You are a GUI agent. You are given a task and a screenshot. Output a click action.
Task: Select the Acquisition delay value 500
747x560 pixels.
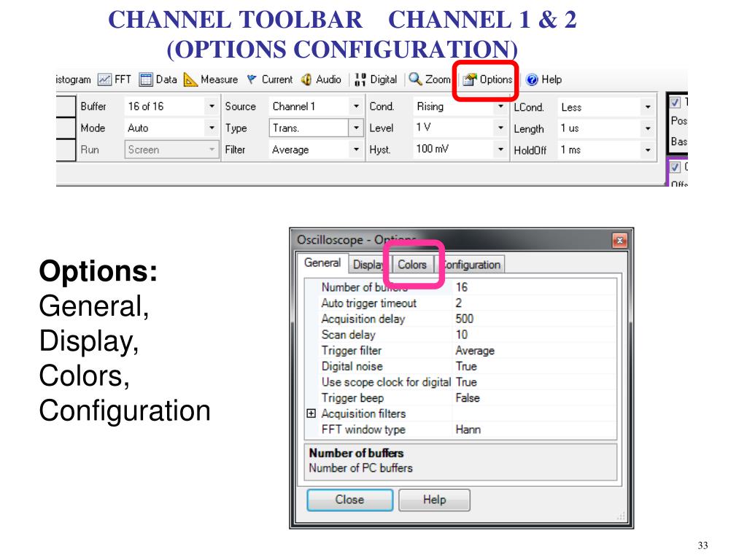535,319
